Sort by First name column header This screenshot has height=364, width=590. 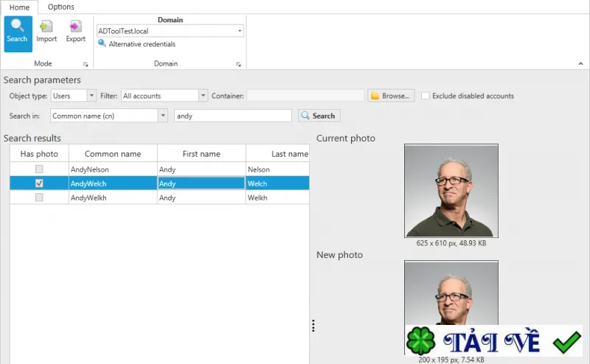click(x=201, y=153)
